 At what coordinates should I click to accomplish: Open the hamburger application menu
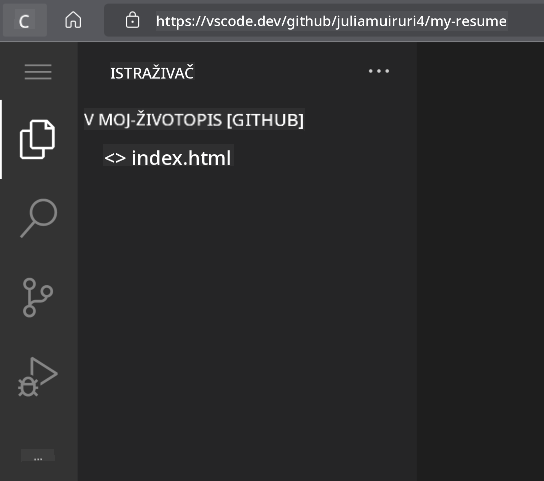click(38, 72)
